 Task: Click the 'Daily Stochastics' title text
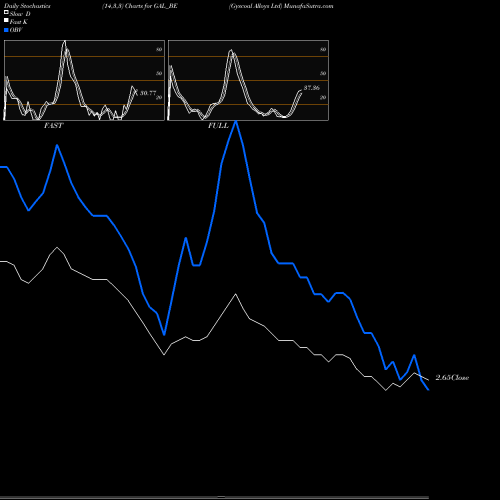tap(27, 6)
